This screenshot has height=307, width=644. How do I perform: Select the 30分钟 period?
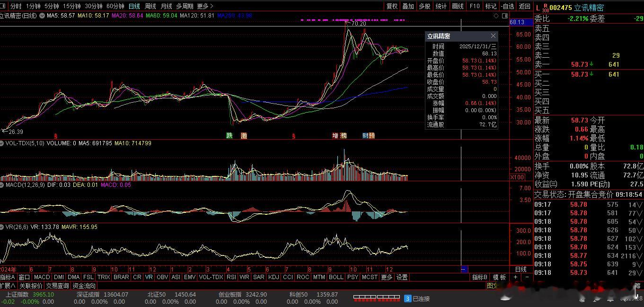(93, 6)
